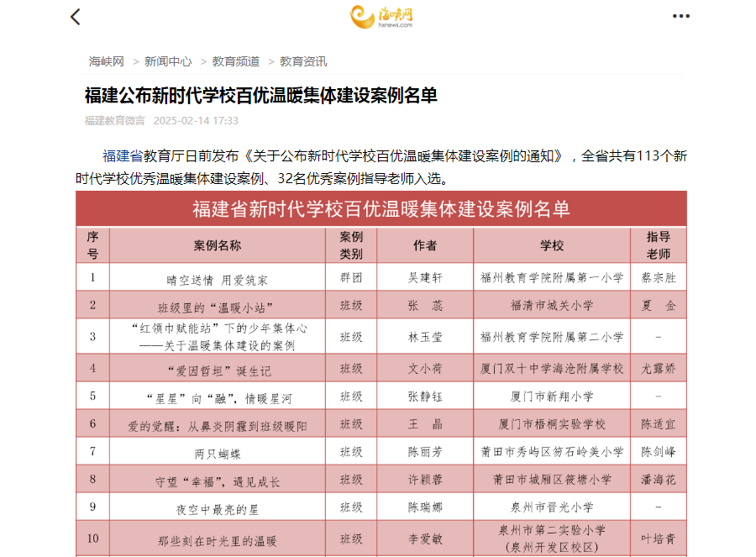756x557 pixels.
Task: Click the source name 福建教育微言
Action: click(114, 120)
